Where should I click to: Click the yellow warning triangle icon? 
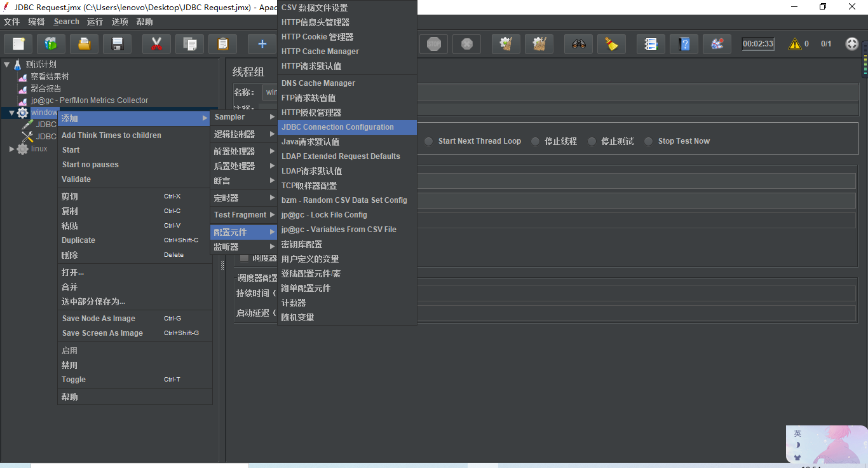(794, 44)
